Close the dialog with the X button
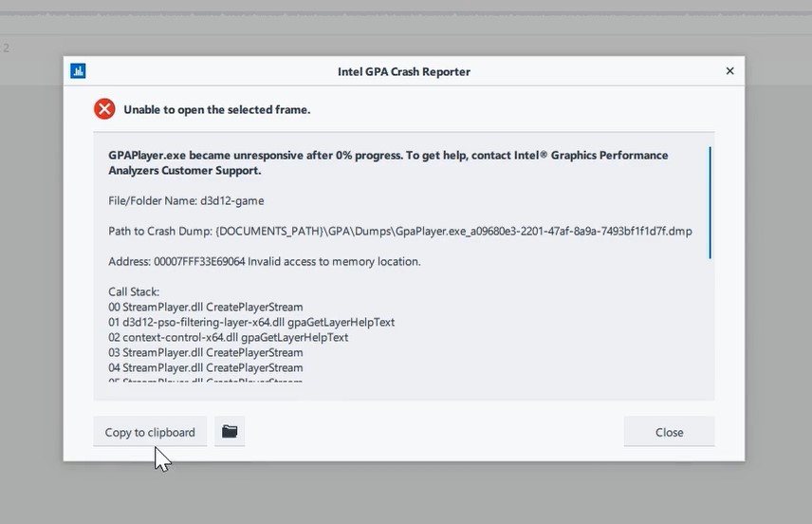Image resolution: width=812 pixels, height=524 pixels. coord(729,71)
